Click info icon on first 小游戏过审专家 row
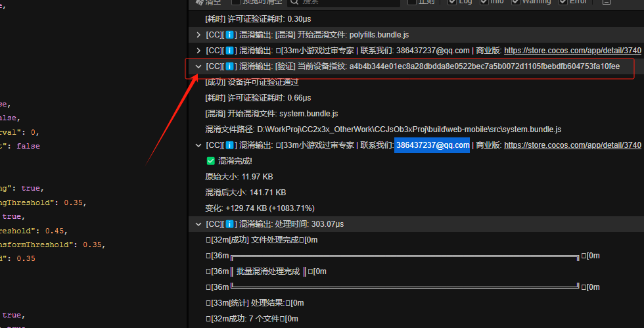The height and width of the screenshot is (328, 644). [230, 51]
